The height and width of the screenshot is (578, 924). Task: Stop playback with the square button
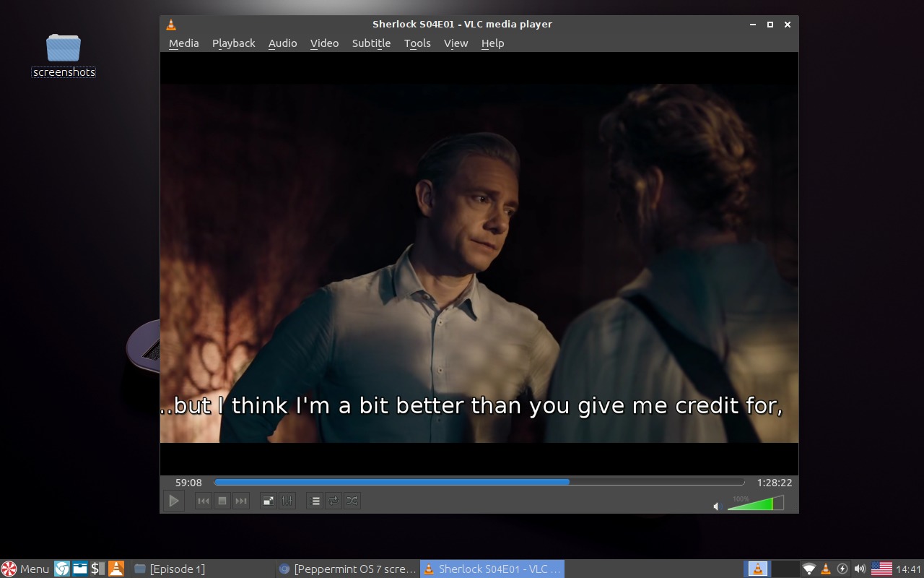point(222,501)
